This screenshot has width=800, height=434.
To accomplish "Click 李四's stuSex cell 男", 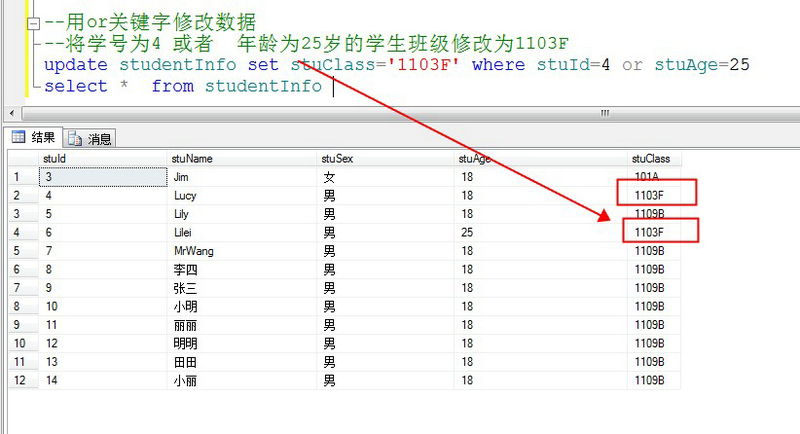I will click(385, 269).
